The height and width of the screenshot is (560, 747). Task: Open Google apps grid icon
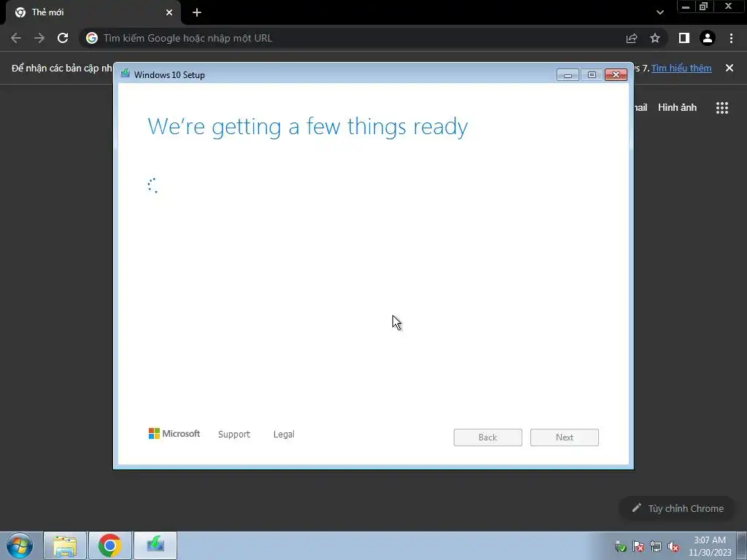click(721, 108)
